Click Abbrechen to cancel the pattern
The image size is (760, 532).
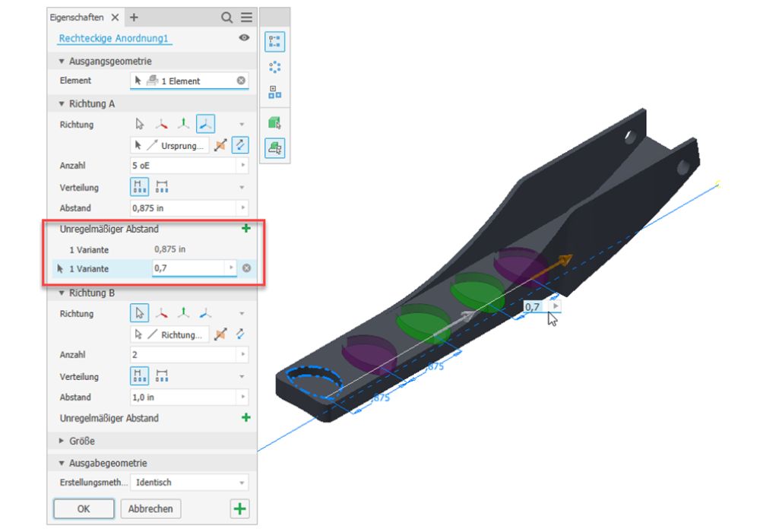(150, 508)
